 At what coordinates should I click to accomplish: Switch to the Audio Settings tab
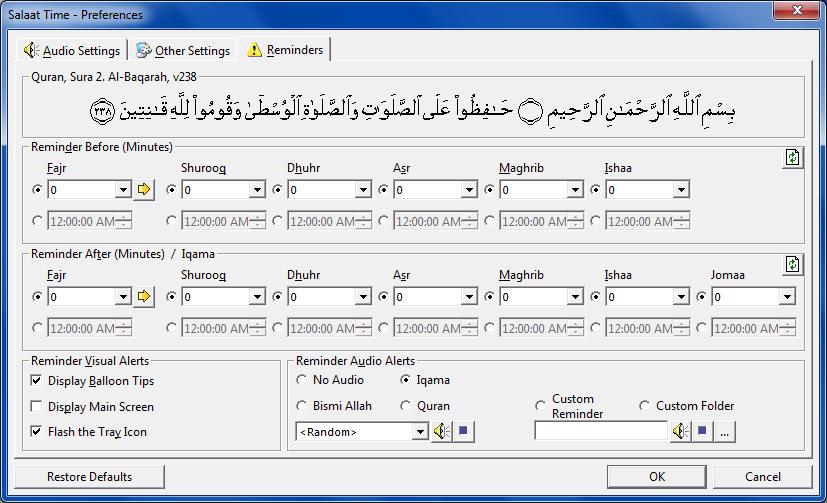coord(72,50)
